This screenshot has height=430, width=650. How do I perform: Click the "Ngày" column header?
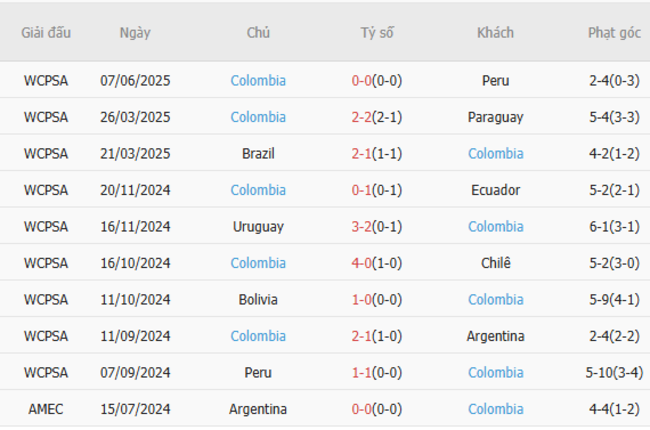[135, 32]
